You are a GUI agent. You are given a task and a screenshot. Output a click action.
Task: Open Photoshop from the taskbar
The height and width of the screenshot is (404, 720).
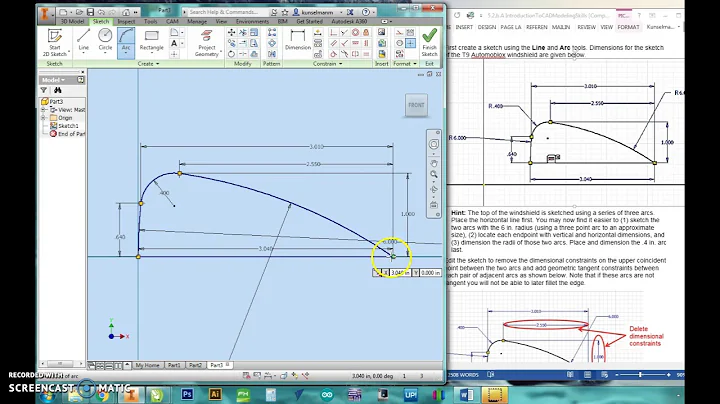coord(187,394)
